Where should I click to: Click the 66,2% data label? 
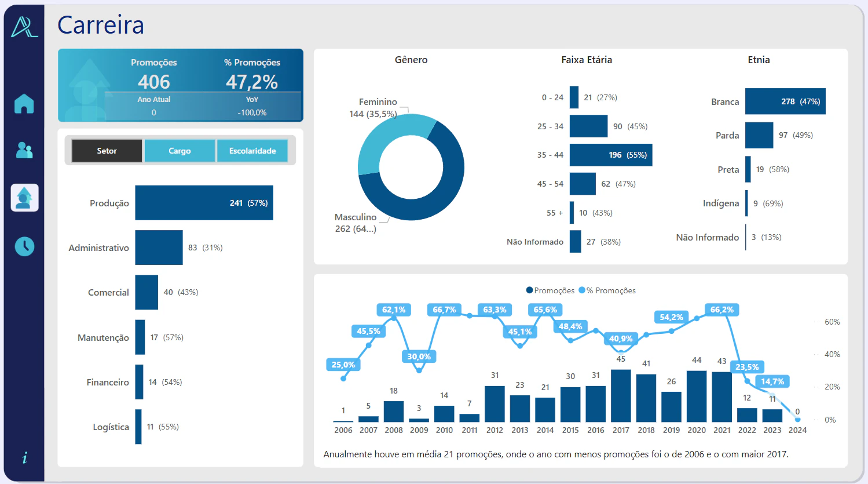tap(721, 310)
